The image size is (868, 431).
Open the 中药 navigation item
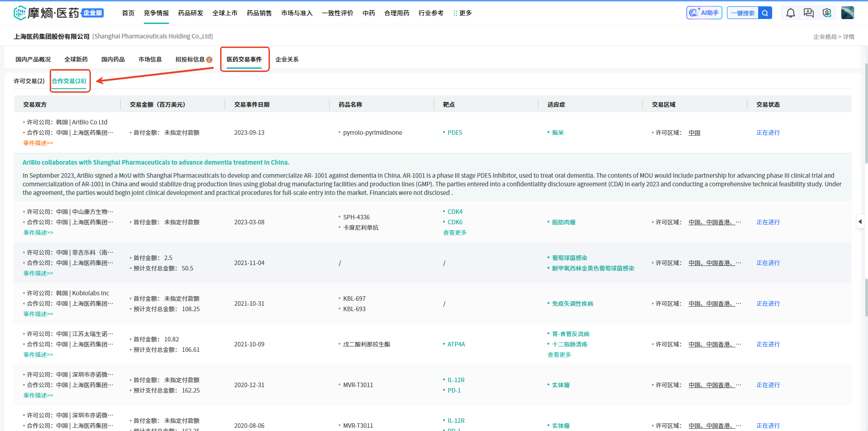[368, 13]
